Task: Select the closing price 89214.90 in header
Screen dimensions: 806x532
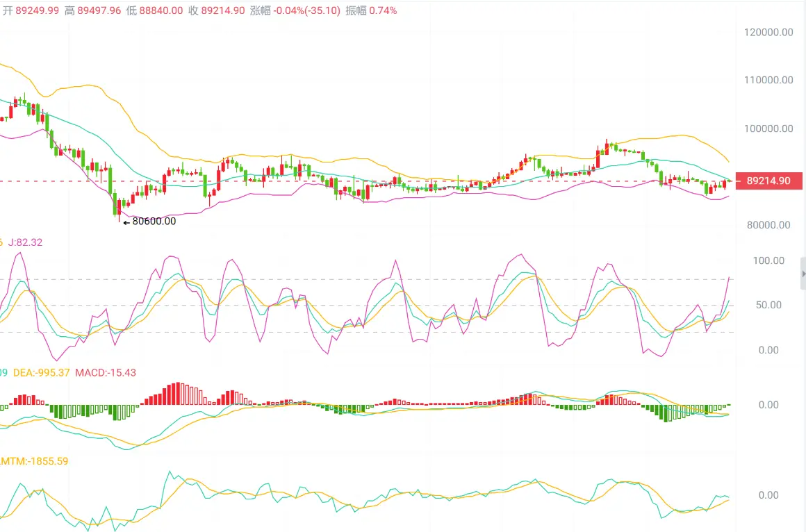Action: coord(222,10)
